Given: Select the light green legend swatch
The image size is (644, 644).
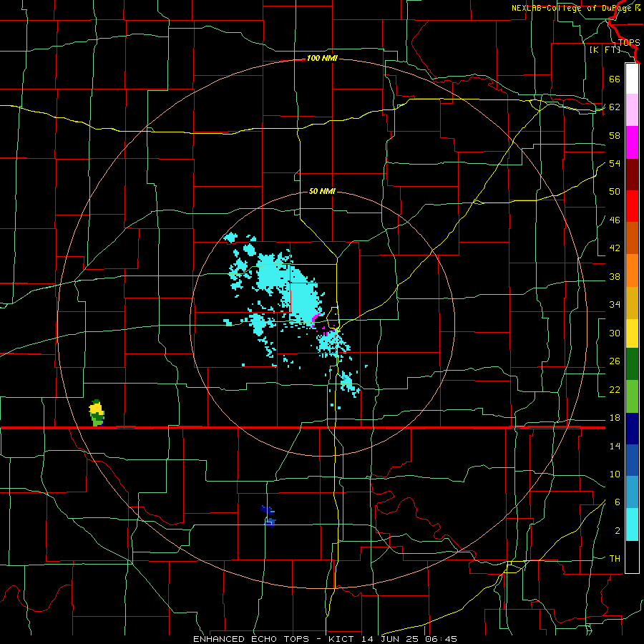Looking at the screenshot, I should [x=632, y=396].
